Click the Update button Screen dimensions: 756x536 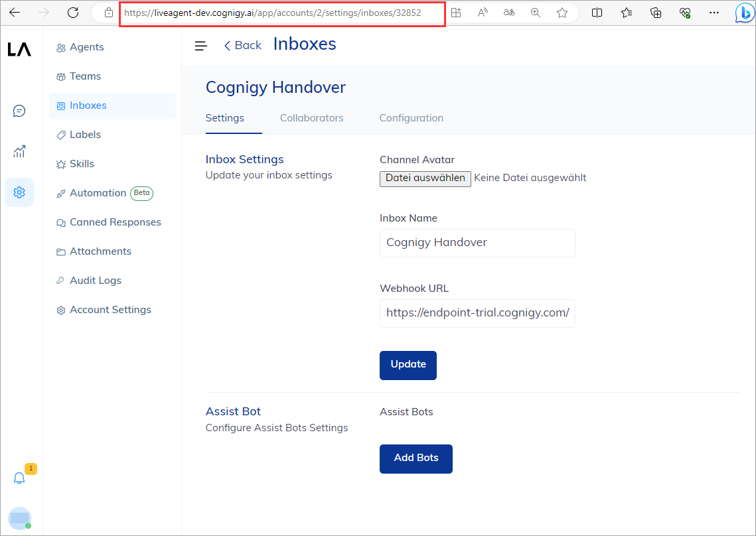pos(408,365)
